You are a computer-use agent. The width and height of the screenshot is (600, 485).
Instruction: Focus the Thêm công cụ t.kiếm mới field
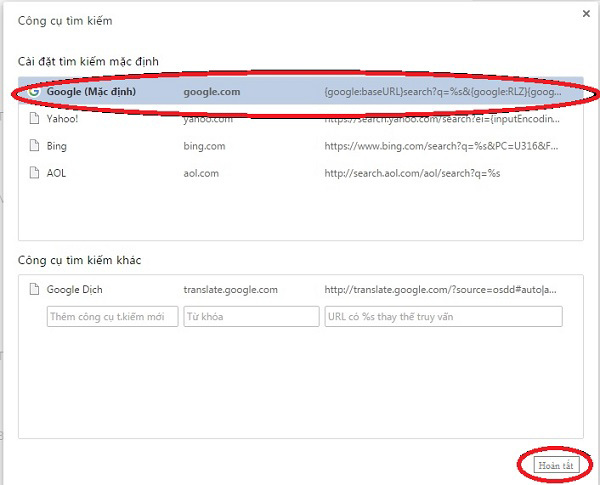[111, 316]
